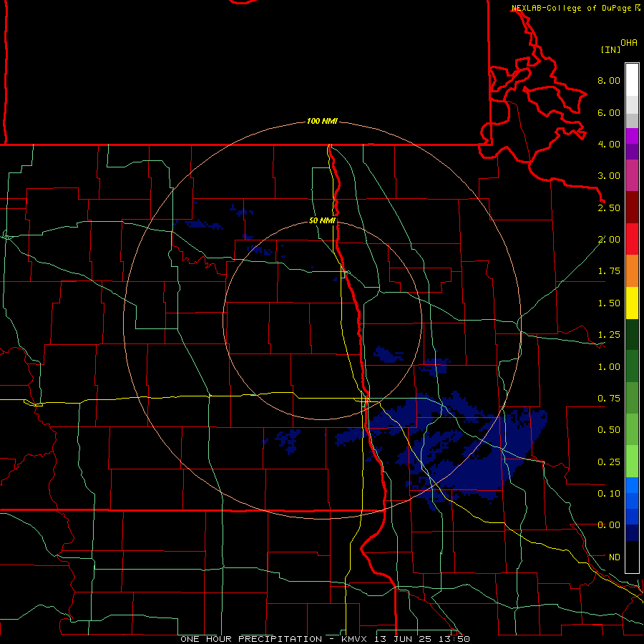Click the 0.10 legend value
This screenshot has height=644, width=644.
pos(609,494)
